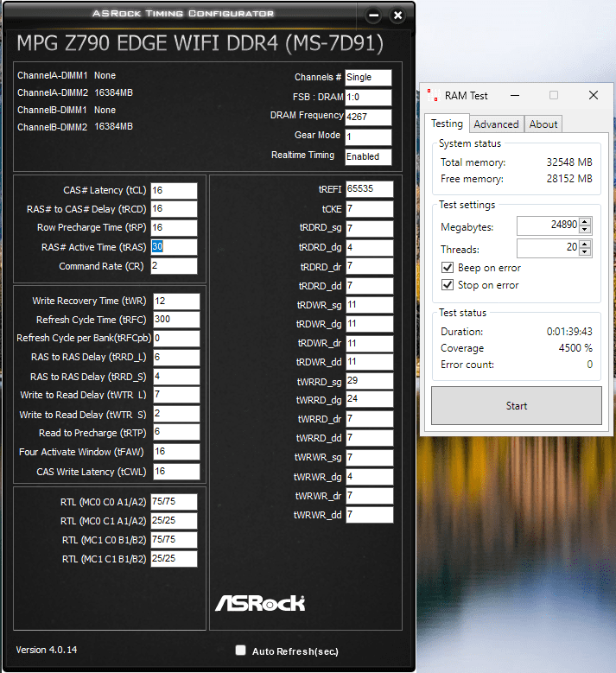The height and width of the screenshot is (673, 616).
Task: Select the tRDWR_dr value field
Action: pyautogui.click(x=369, y=343)
